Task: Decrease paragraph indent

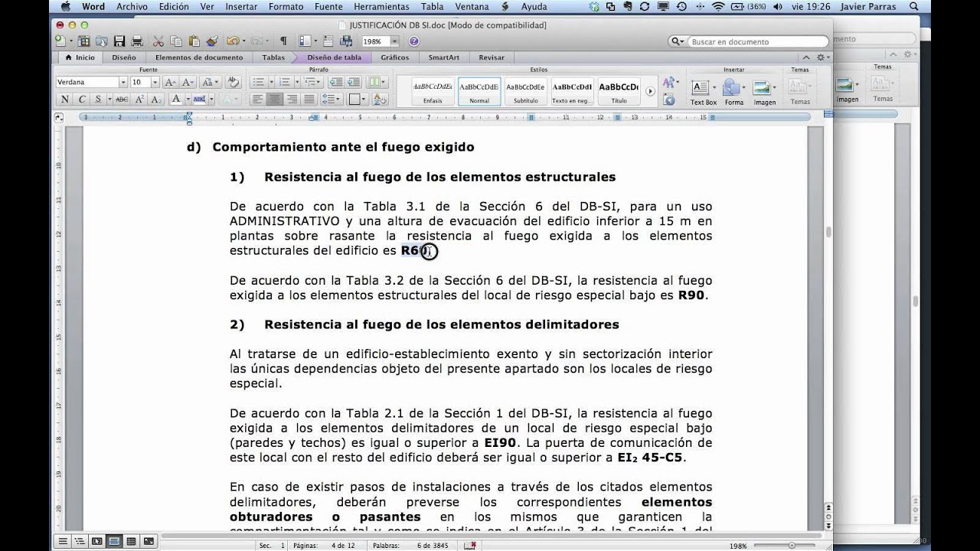Action: (x=335, y=82)
